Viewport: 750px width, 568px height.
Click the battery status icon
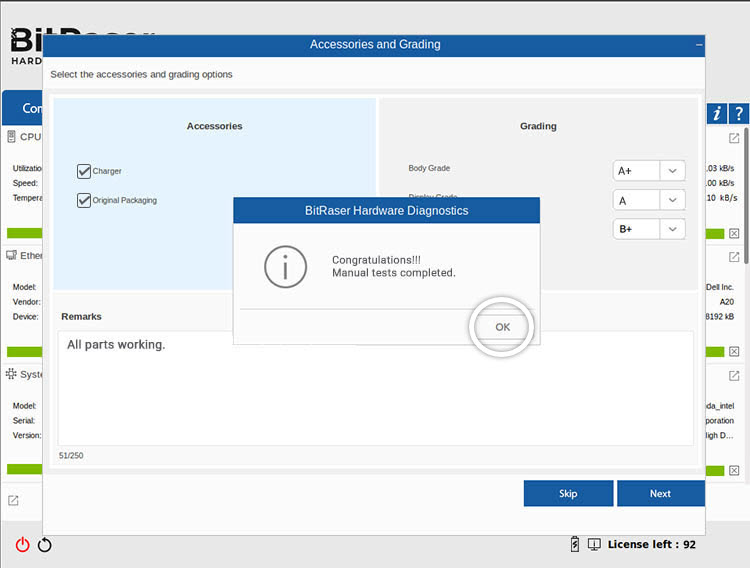575,544
